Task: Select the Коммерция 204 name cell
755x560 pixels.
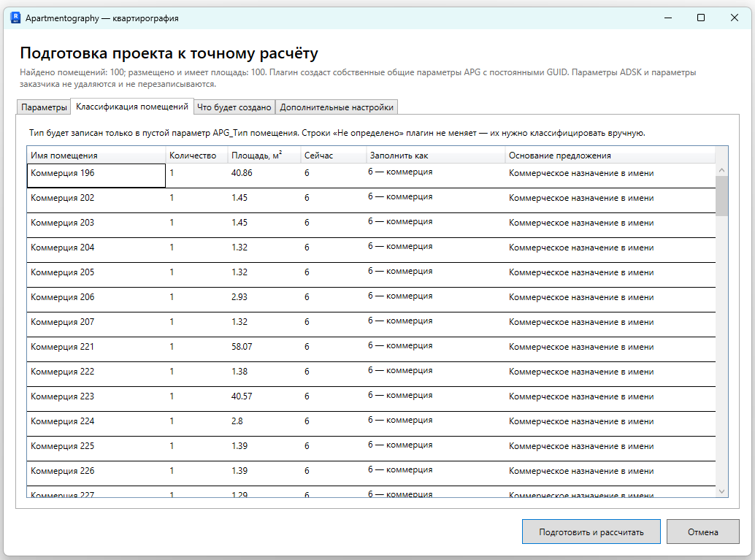Action: 96,250
